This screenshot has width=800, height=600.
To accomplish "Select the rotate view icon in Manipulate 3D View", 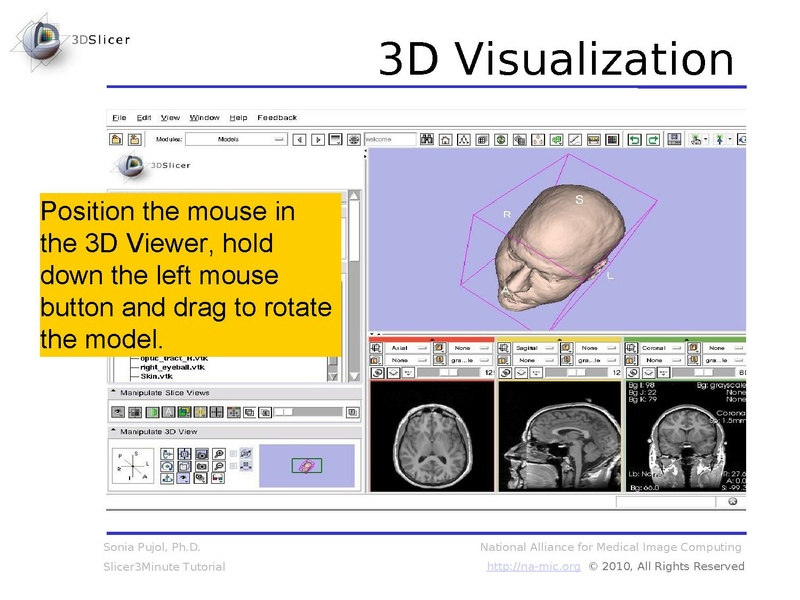I will coord(168,466).
